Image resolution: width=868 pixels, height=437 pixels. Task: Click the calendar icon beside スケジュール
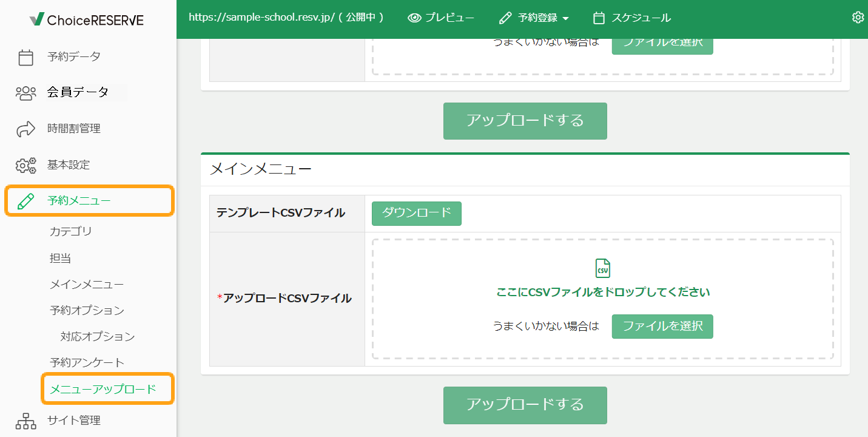(599, 18)
